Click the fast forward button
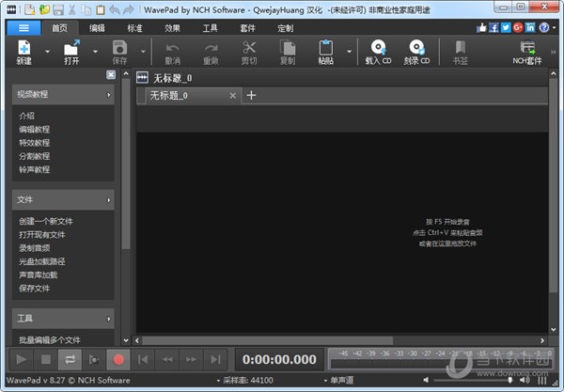Image resolution: width=564 pixels, height=392 pixels. [x=191, y=359]
